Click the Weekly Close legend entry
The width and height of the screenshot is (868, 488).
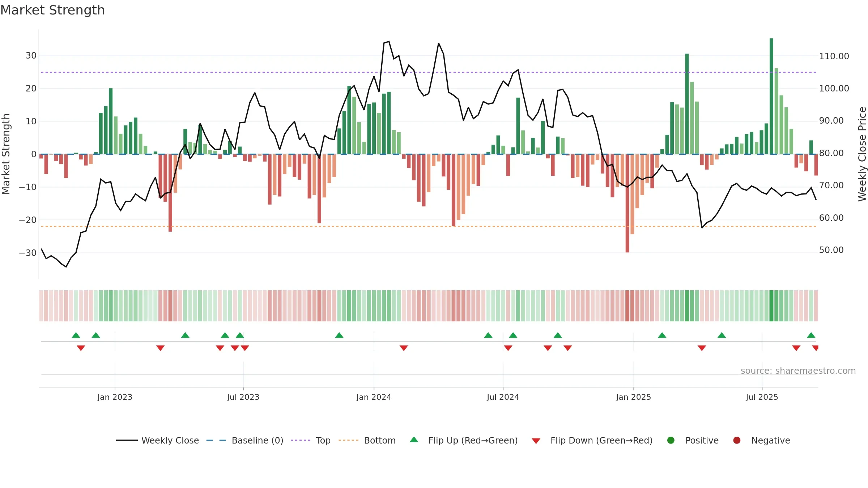[x=157, y=440]
